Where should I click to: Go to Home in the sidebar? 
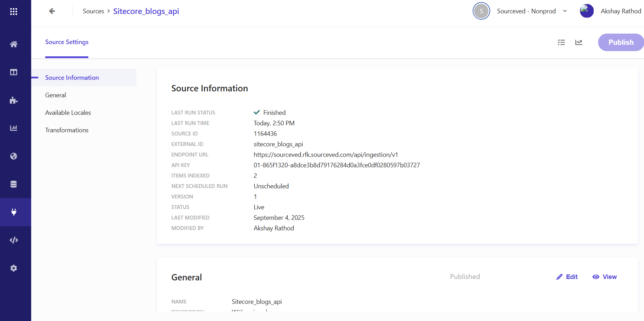[14, 44]
